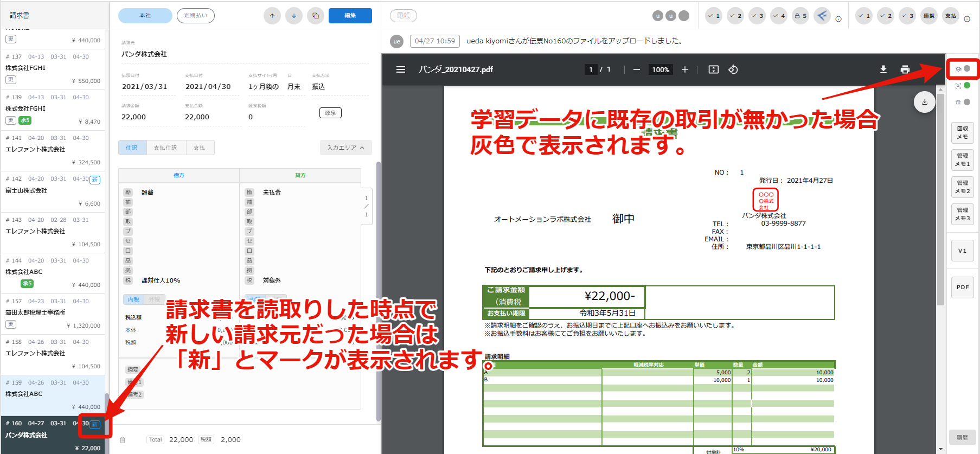Print the PDF document
980x454 pixels.
point(905,69)
